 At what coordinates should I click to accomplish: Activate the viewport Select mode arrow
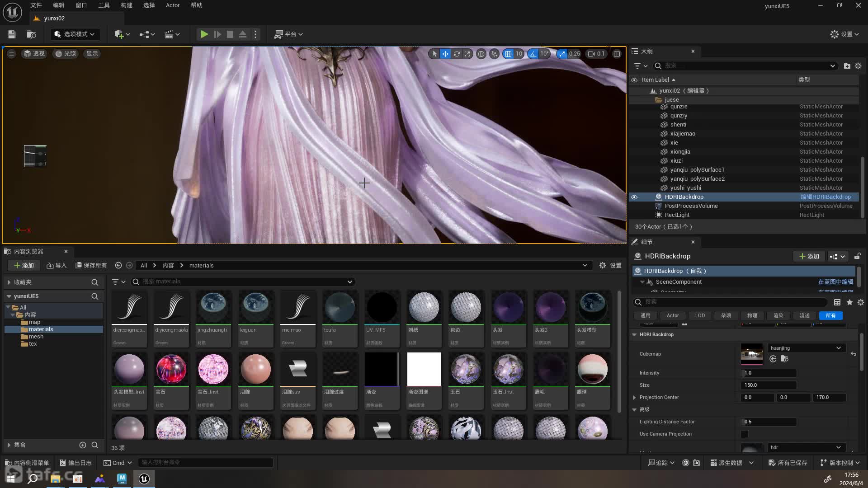434,54
